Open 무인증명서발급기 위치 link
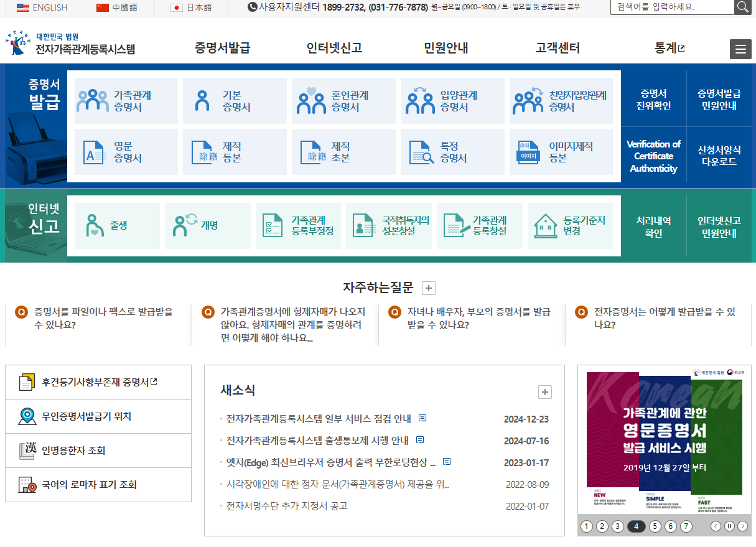 98,416
